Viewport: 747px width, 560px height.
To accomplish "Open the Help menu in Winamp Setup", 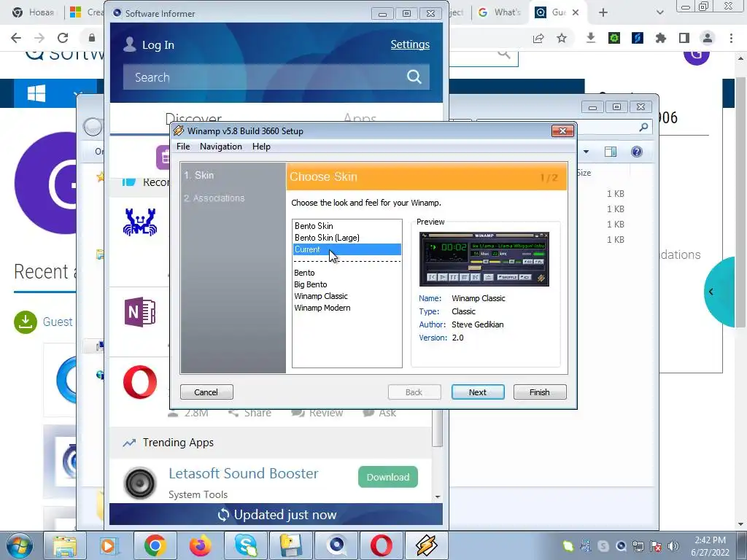I will (261, 146).
